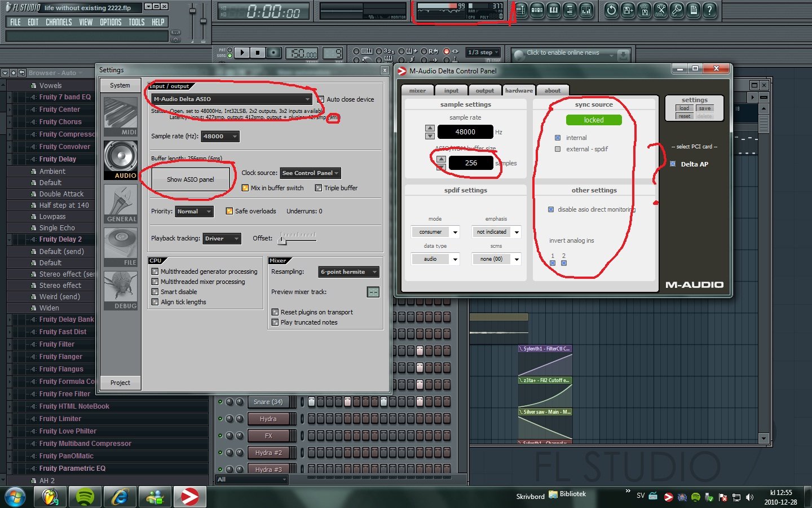Open the Resampling 6-point hermite dropdown
The width and height of the screenshot is (812, 508).
pyautogui.click(x=348, y=272)
